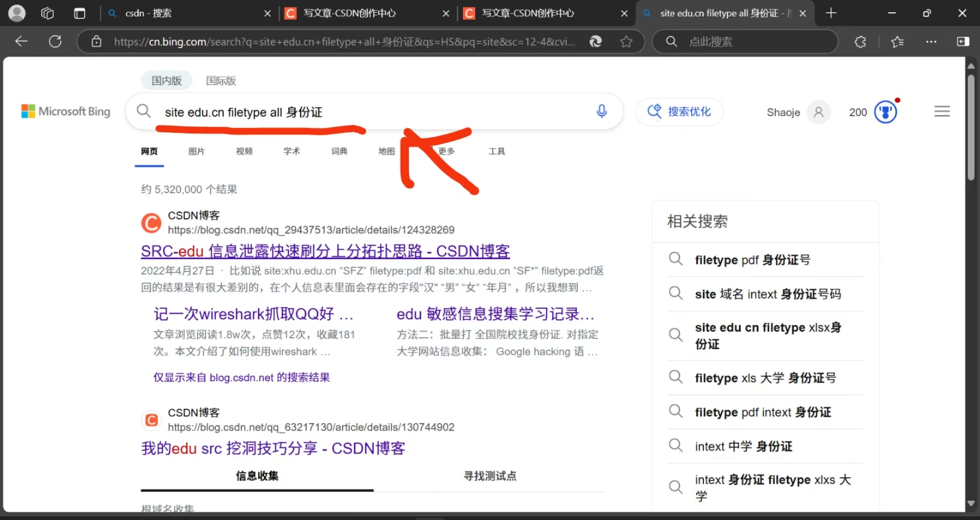Start voice search with the microphone icon
This screenshot has width=980, height=520.
pyautogui.click(x=602, y=111)
